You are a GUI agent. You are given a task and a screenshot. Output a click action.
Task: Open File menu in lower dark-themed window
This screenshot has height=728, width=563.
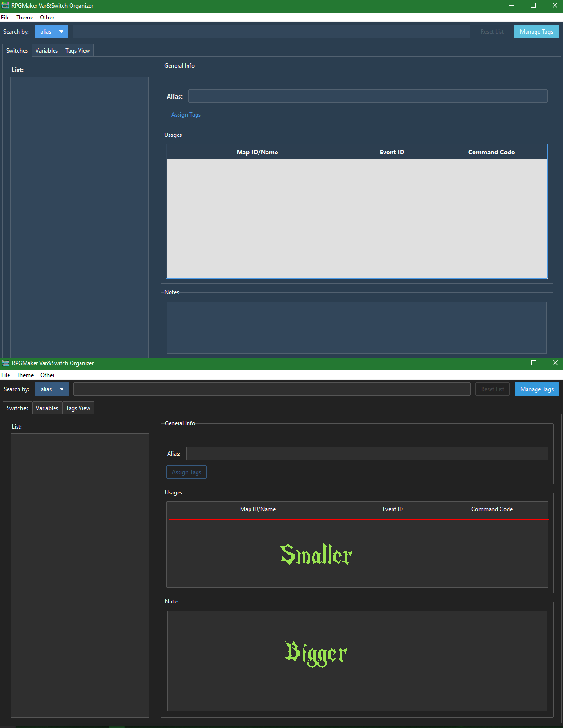coord(6,375)
